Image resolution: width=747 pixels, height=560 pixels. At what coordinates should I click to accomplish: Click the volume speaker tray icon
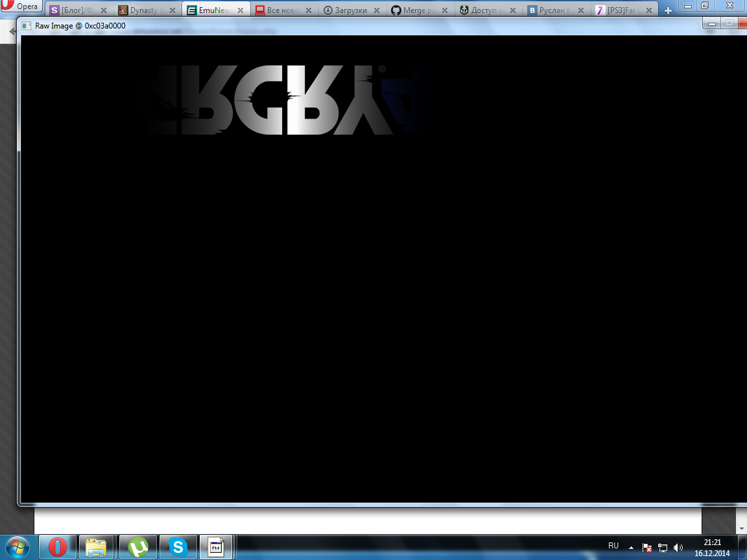(678, 547)
